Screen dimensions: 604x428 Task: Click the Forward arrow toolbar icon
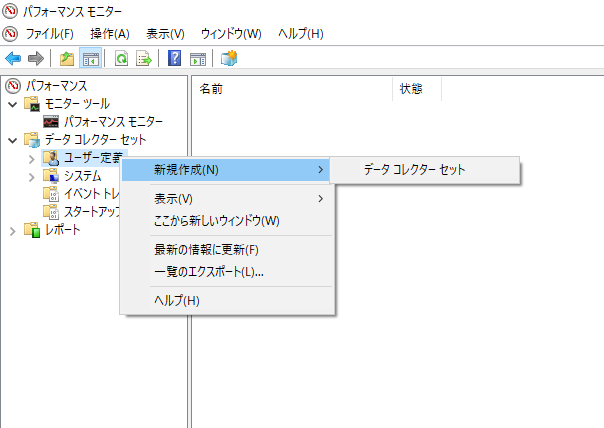tap(36, 59)
